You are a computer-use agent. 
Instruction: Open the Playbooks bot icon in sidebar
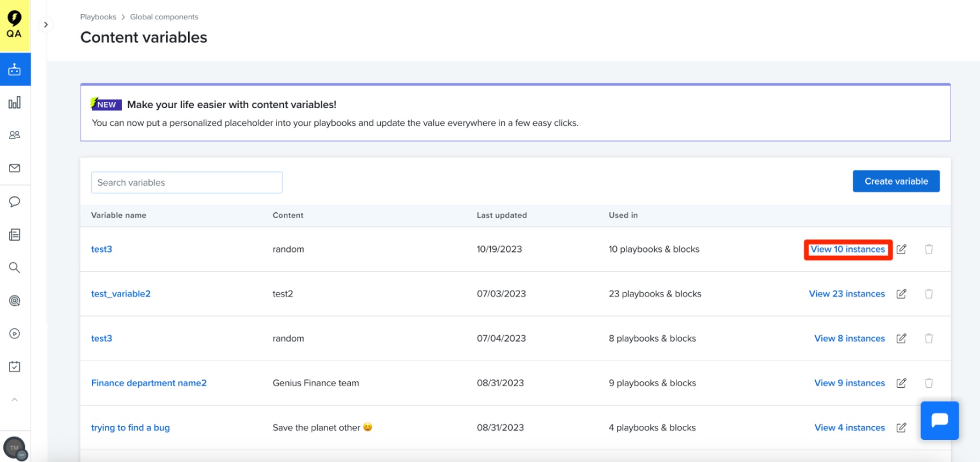point(15,70)
